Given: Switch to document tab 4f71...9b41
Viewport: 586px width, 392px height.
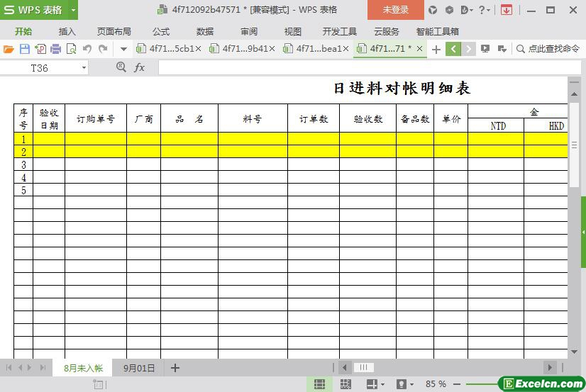Looking at the screenshot, I should point(245,48).
